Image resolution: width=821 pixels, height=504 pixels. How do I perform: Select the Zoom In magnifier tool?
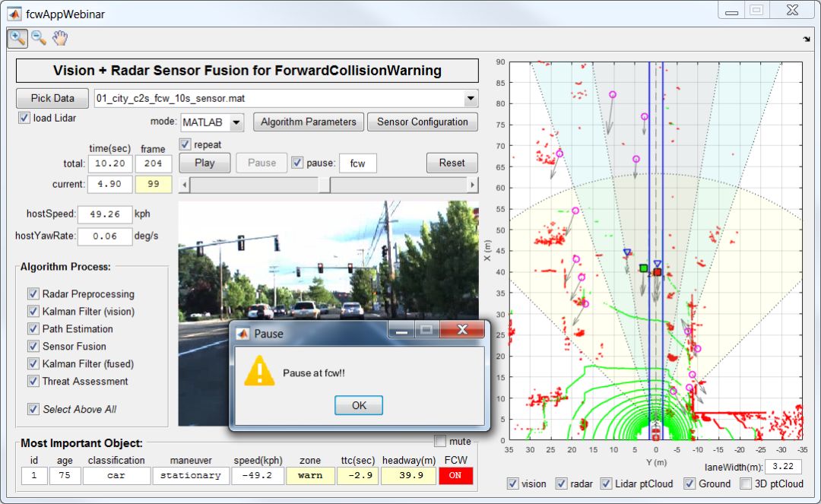point(17,39)
